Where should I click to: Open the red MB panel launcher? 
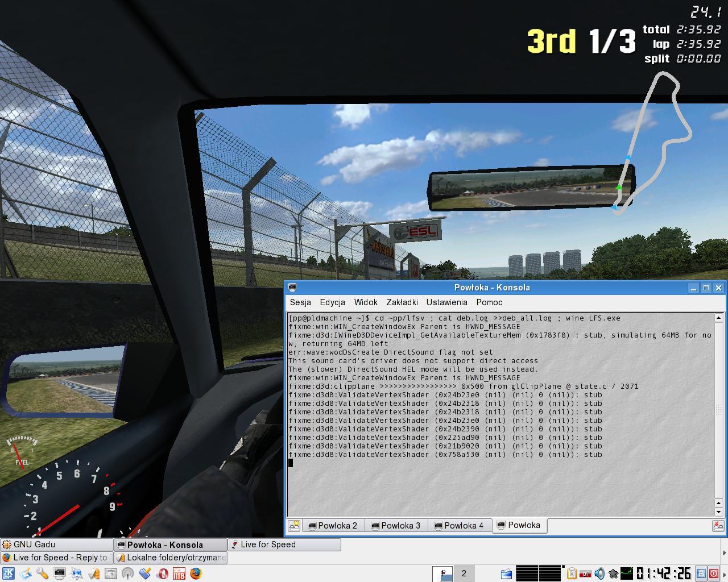click(x=179, y=573)
